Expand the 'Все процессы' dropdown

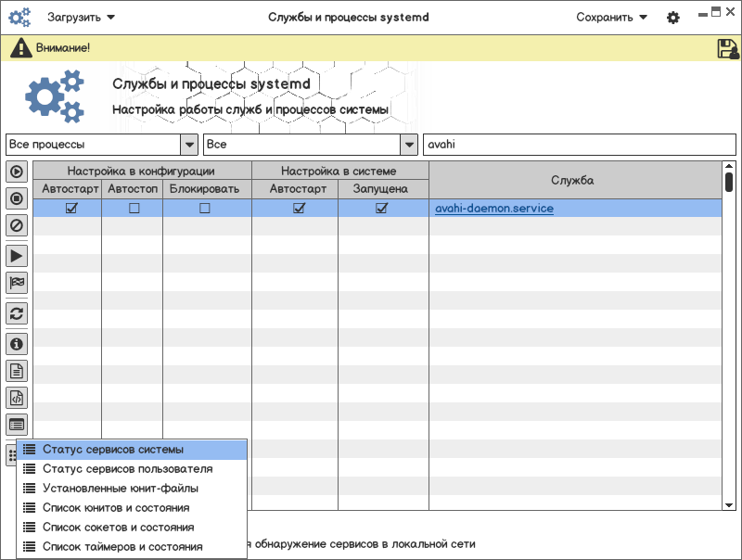pyautogui.click(x=189, y=145)
